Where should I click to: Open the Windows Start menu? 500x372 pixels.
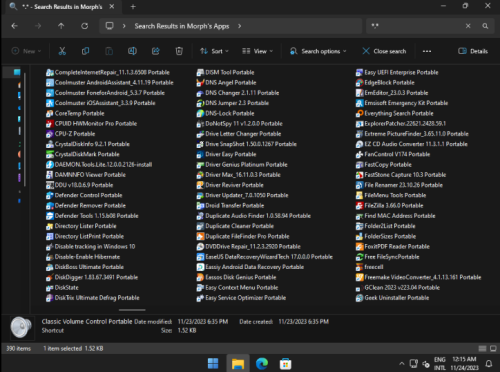tap(213, 364)
